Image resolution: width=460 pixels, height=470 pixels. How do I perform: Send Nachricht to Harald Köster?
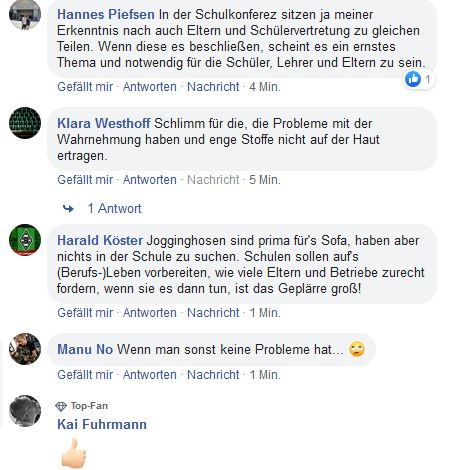coord(213,313)
